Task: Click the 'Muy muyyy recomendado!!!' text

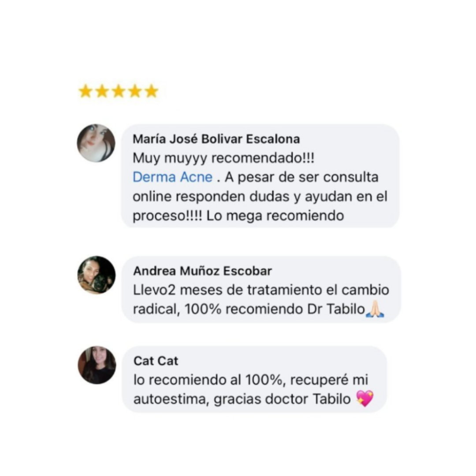Action: (x=223, y=158)
